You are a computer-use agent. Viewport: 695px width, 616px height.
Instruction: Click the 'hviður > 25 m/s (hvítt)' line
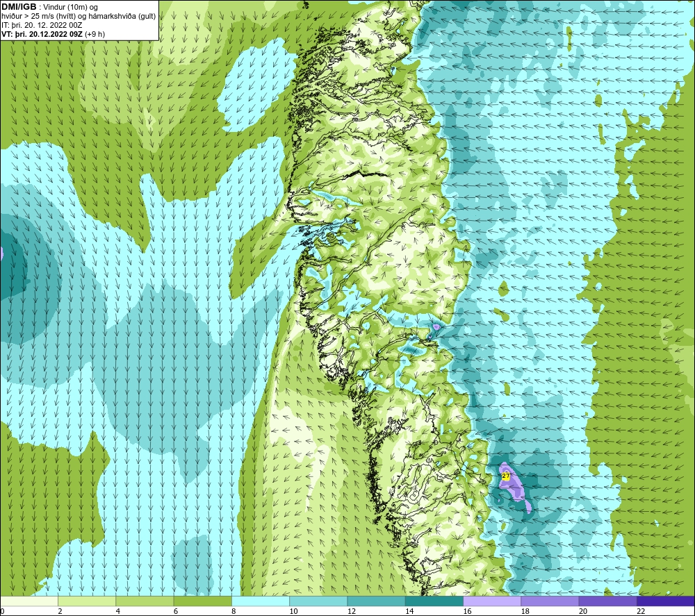pyautogui.click(x=79, y=17)
